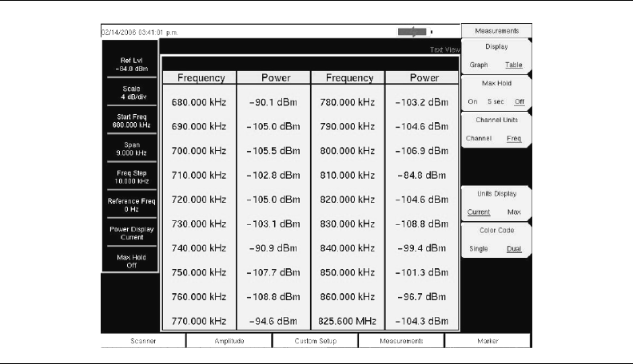Select Dual color code
The image size is (633, 364).
pos(514,249)
